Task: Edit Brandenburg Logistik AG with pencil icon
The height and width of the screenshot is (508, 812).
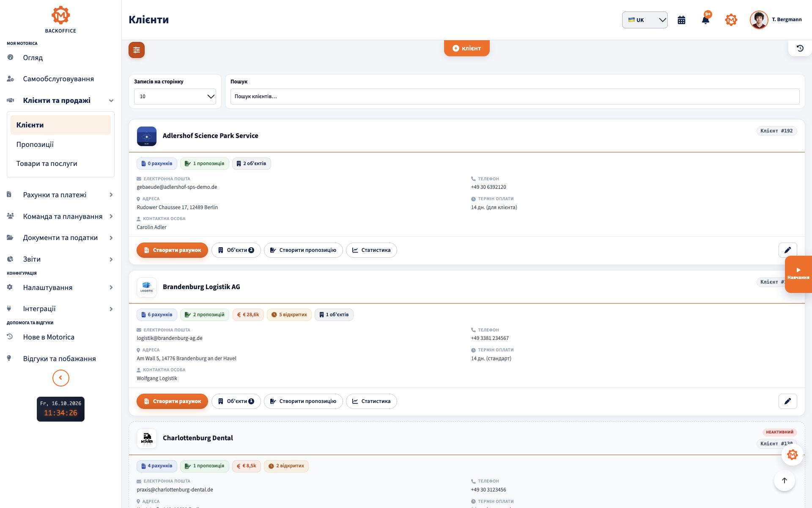Action: tap(787, 401)
